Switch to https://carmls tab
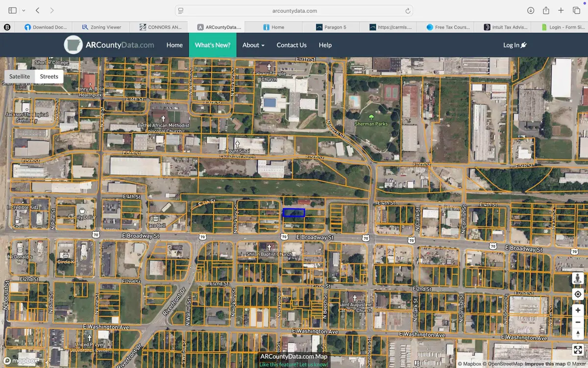This screenshot has width=588, height=368. [388, 27]
